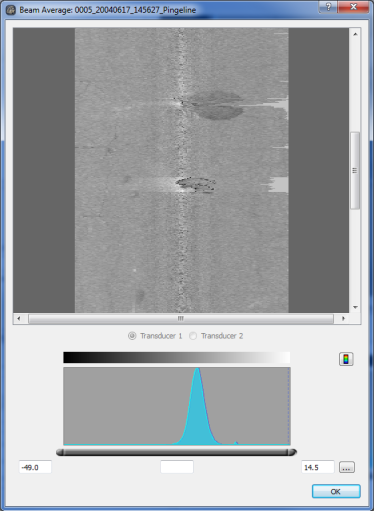Click the vertical scrollbar thumb
Screen dimensions: 374x511
click(x=355, y=170)
